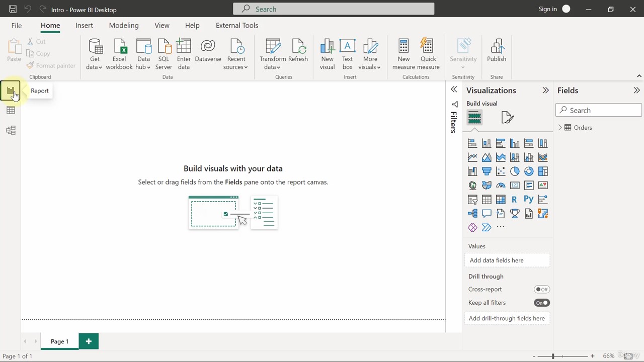The image size is (644, 362).
Task: Choose the gauge visual
Action: (501, 186)
